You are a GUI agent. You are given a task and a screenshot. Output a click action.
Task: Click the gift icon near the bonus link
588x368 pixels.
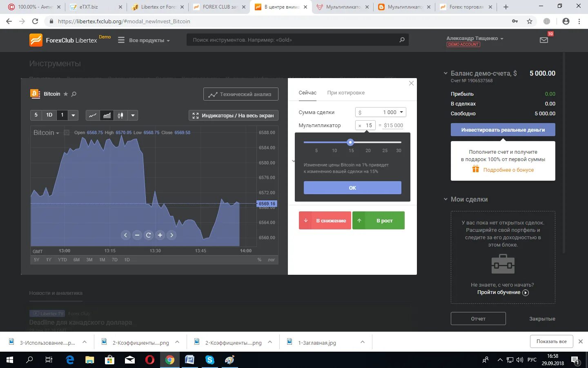coord(476,169)
